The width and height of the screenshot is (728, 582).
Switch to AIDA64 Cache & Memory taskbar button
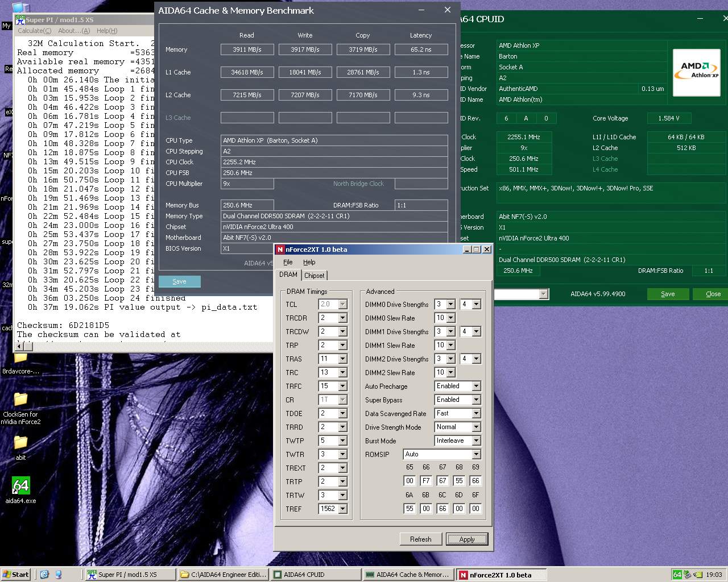coord(408,575)
